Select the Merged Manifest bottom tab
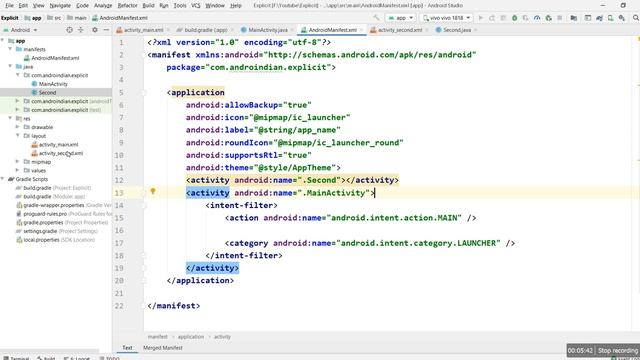 [x=162, y=348]
